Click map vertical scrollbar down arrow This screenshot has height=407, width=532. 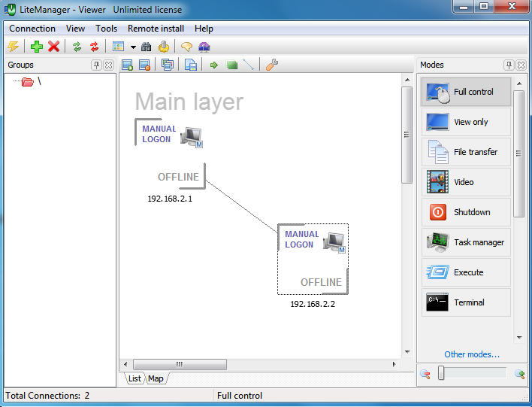pos(407,352)
